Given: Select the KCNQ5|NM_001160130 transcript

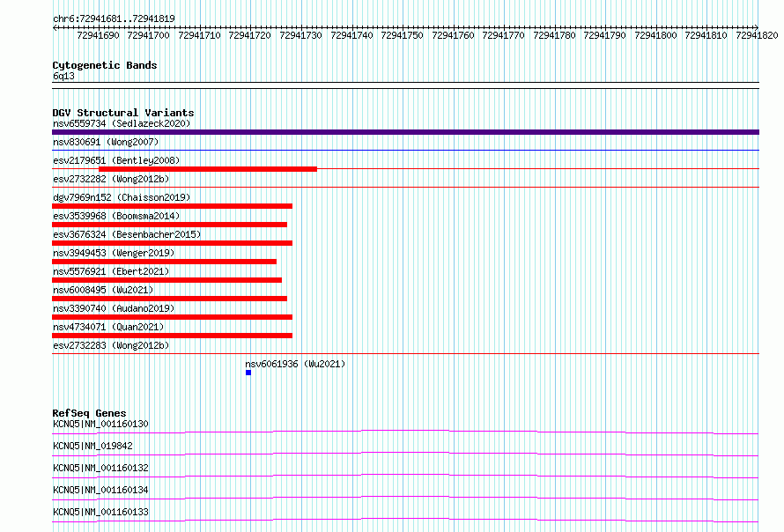Looking at the screenshot, I should tap(100, 424).
